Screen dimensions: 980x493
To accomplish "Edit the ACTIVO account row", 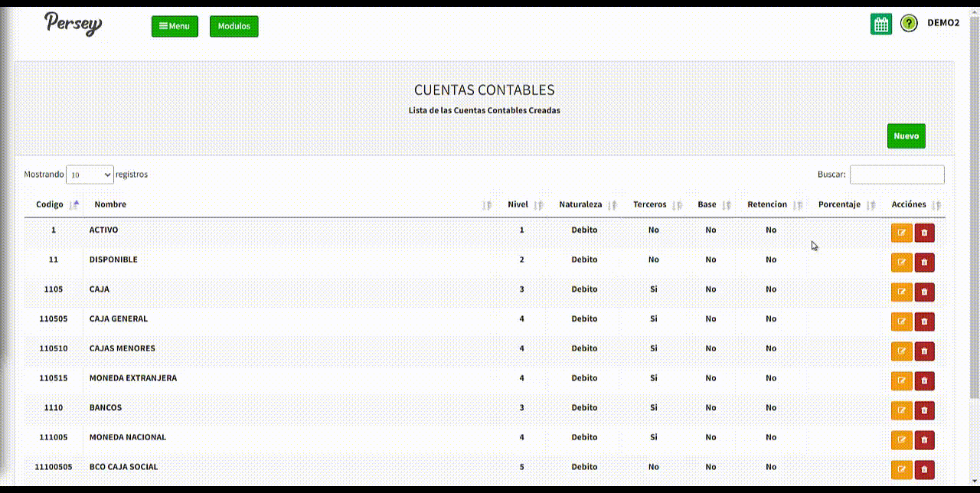I will 901,233.
